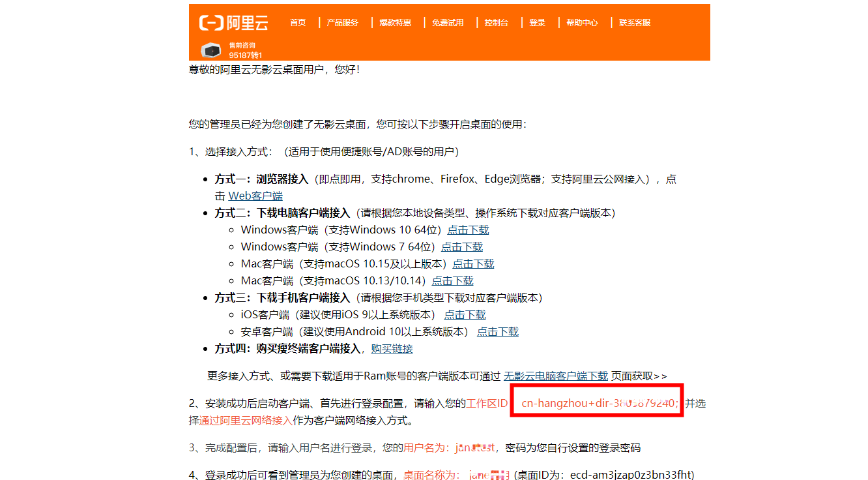Viewport: 868px width, 480px height.
Task: Click 方式三：下载手机客户端接入 heading
Action: click(282, 297)
